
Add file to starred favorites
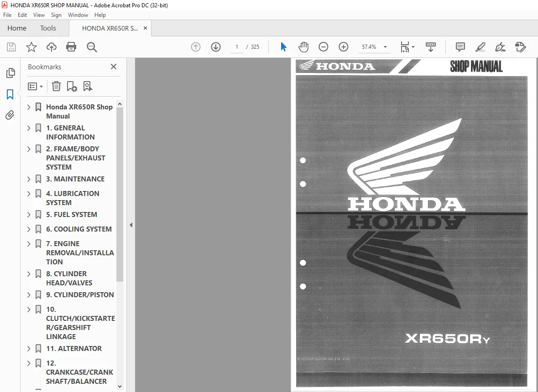[x=31, y=47]
